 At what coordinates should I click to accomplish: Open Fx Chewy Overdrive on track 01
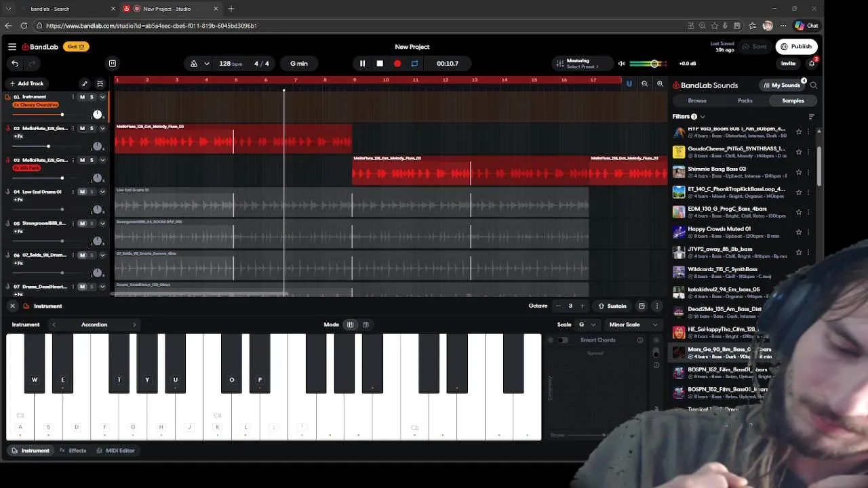point(36,105)
